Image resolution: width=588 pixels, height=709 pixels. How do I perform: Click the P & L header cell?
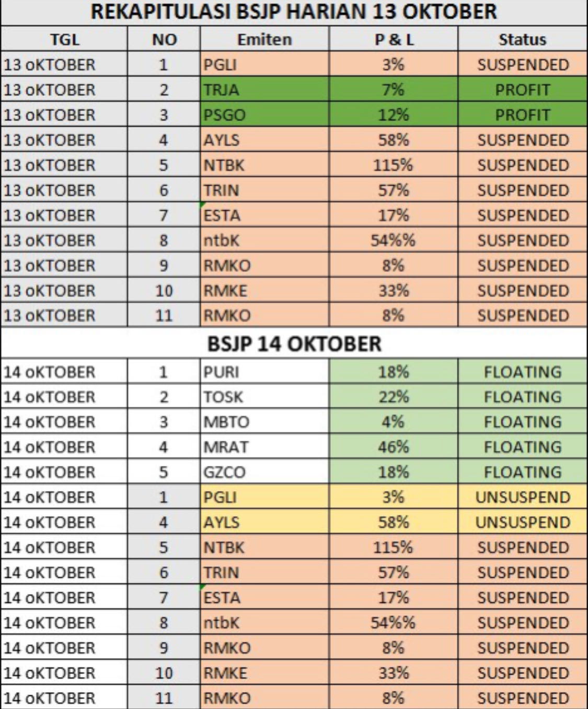click(x=394, y=39)
